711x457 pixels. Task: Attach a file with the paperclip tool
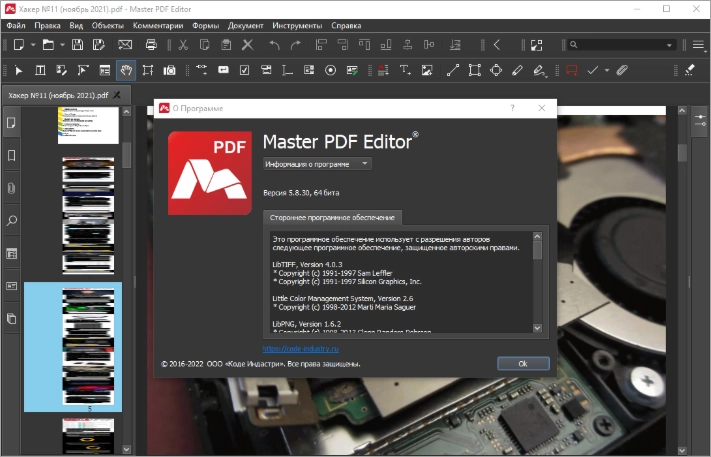pyautogui.click(x=622, y=71)
